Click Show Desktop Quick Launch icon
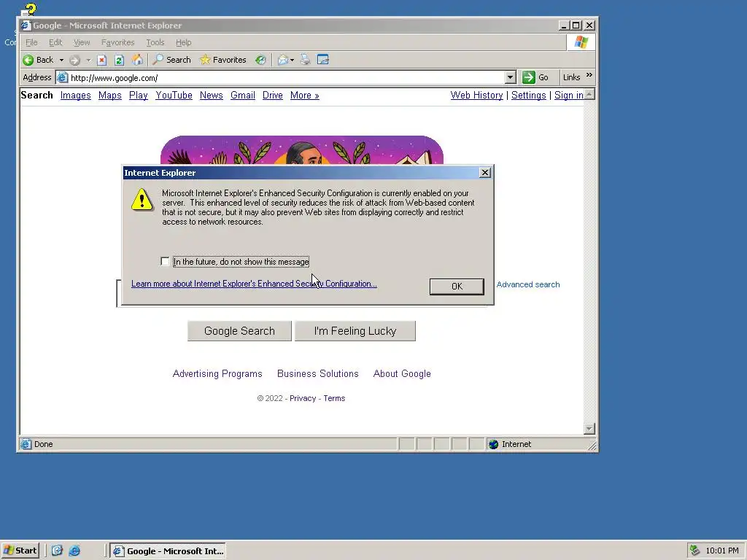The height and width of the screenshot is (560, 747). tap(57, 551)
